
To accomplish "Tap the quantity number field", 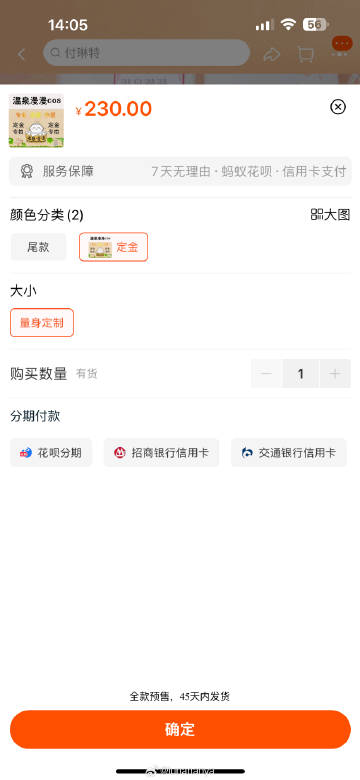I will (301, 374).
